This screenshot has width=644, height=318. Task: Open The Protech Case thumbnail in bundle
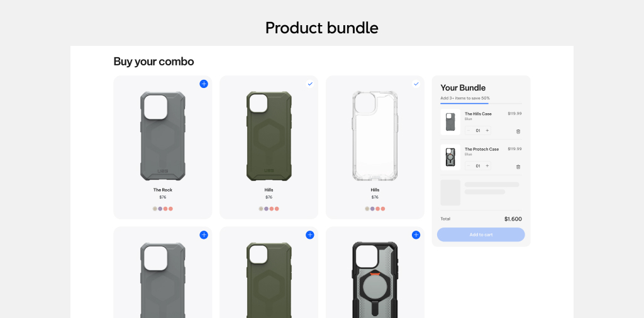(x=450, y=157)
